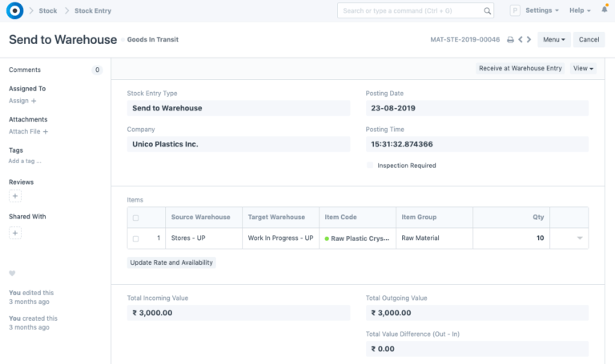Open the Settings menu
Viewport: 615px width, 364px height.
(x=541, y=10)
